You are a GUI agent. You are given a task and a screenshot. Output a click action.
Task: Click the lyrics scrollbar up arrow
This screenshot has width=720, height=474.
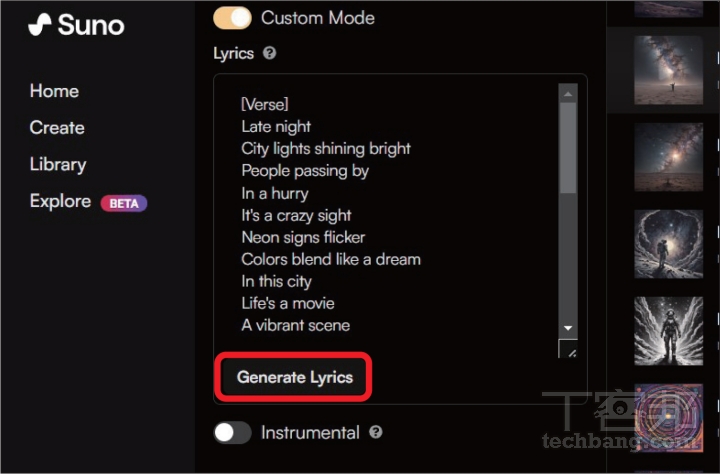(568, 94)
